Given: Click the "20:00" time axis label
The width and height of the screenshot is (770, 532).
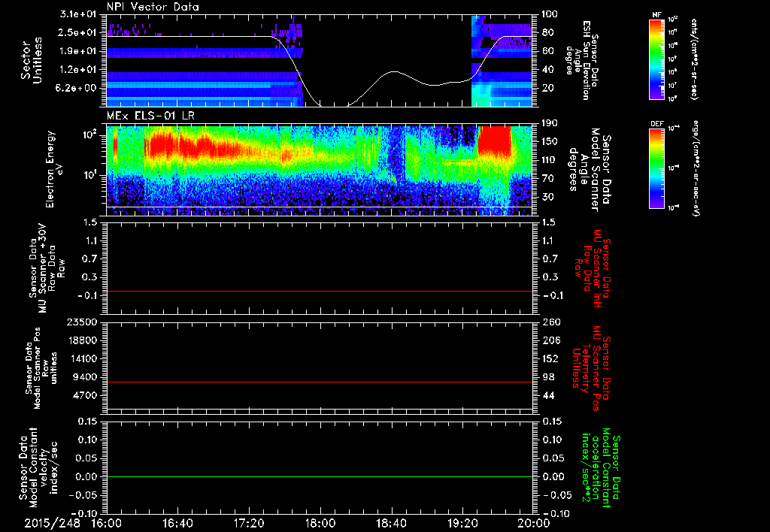Looking at the screenshot, I should (534, 523).
